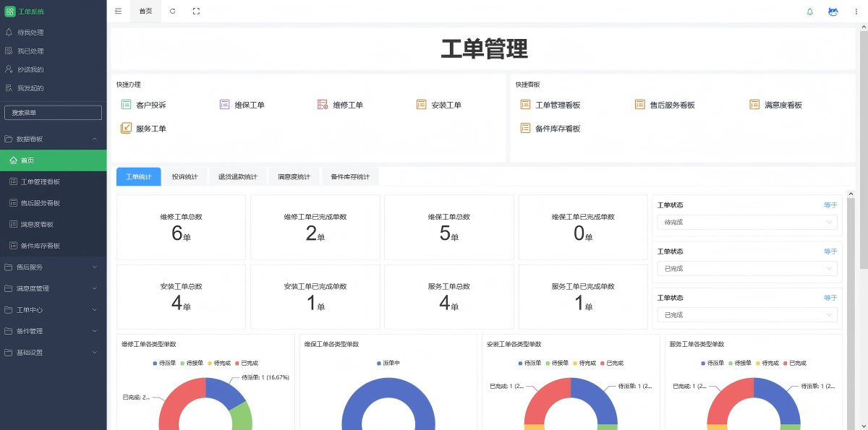Click the 工单管理看板 quick board icon
The image size is (868, 430).
[525, 105]
